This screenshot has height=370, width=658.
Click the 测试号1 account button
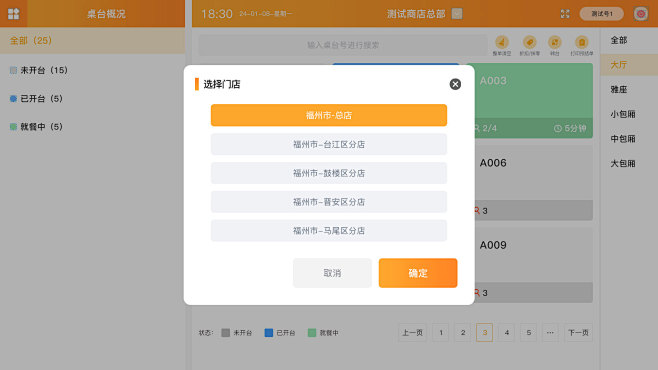coord(601,14)
